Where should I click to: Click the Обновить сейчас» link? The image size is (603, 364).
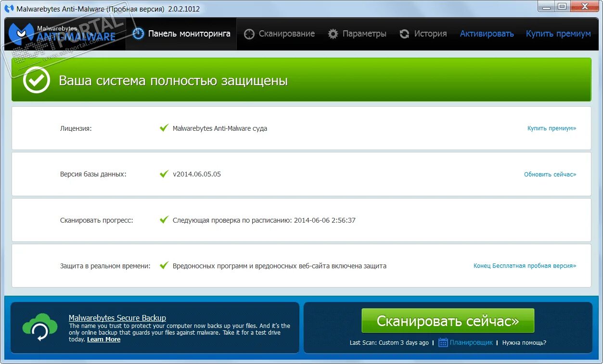(x=550, y=174)
